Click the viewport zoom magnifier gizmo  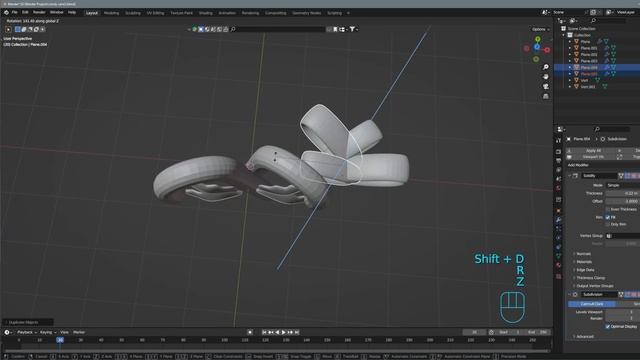[x=546, y=67]
